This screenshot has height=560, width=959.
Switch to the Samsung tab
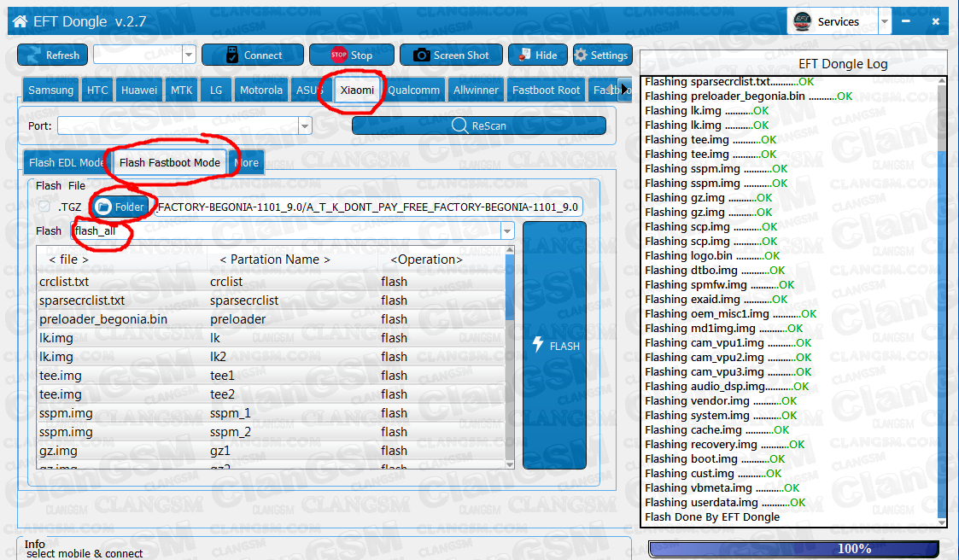coord(50,90)
